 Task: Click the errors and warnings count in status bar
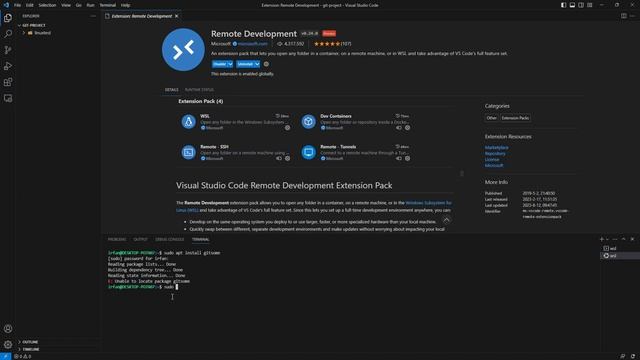(22, 356)
